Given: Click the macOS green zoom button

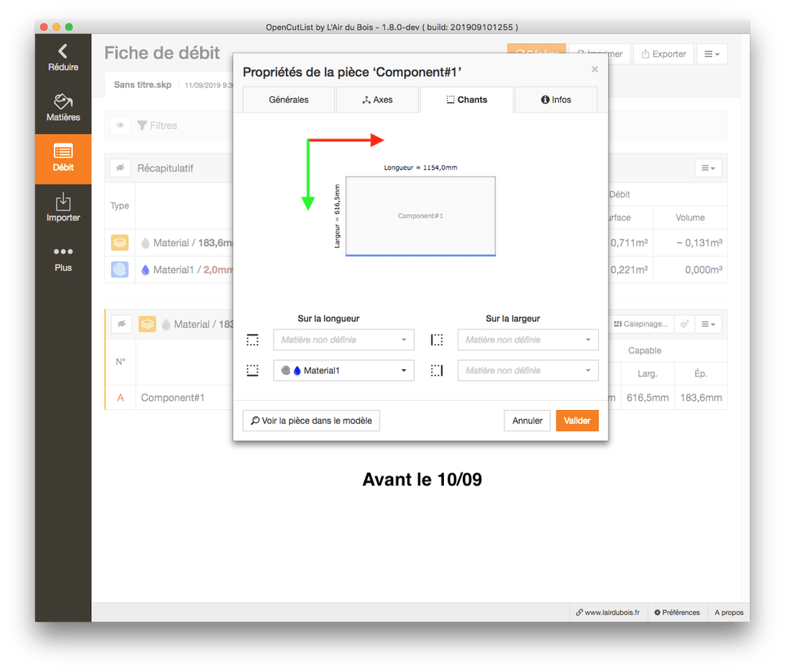Looking at the screenshot, I should tap(69, 27).
